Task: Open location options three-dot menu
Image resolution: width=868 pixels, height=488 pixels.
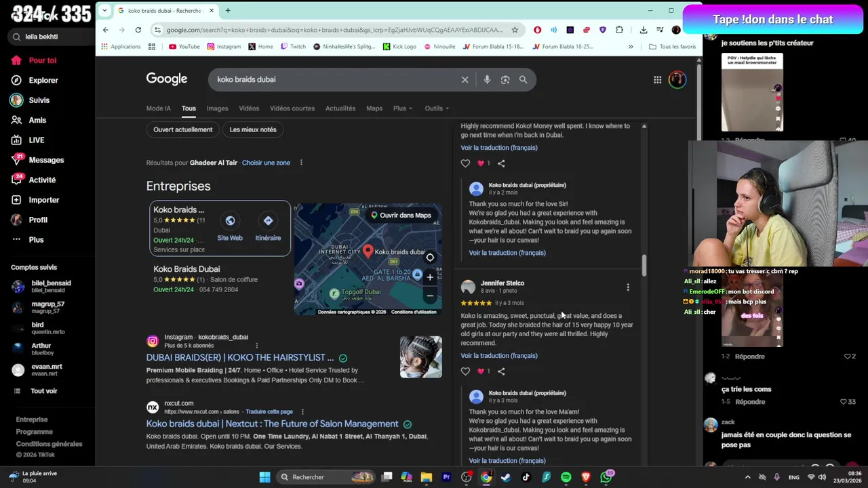Action: [x=301, y=163]
